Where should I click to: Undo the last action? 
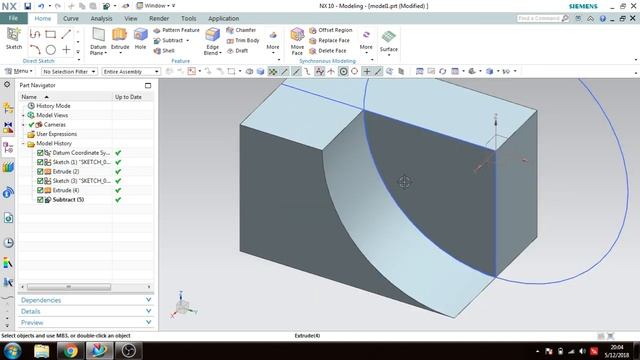(41, 6)
